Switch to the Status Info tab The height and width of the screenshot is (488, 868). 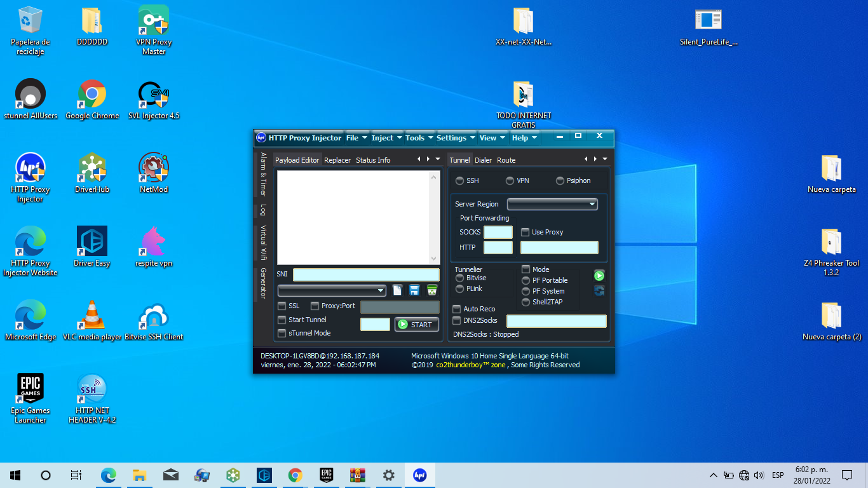pos(373,160)
